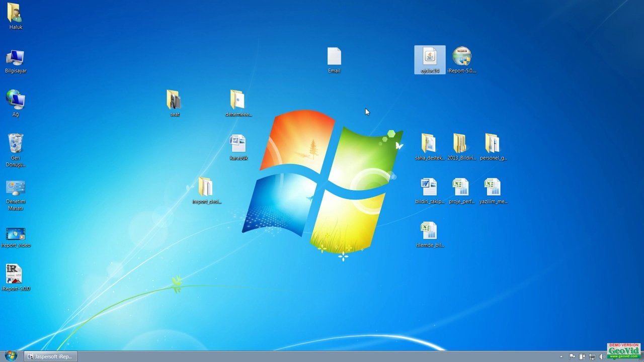The width and height of the screenshot is (644, 362).
Task: Open the volume speaker tray icon
Action: click(x=602, y=356)
